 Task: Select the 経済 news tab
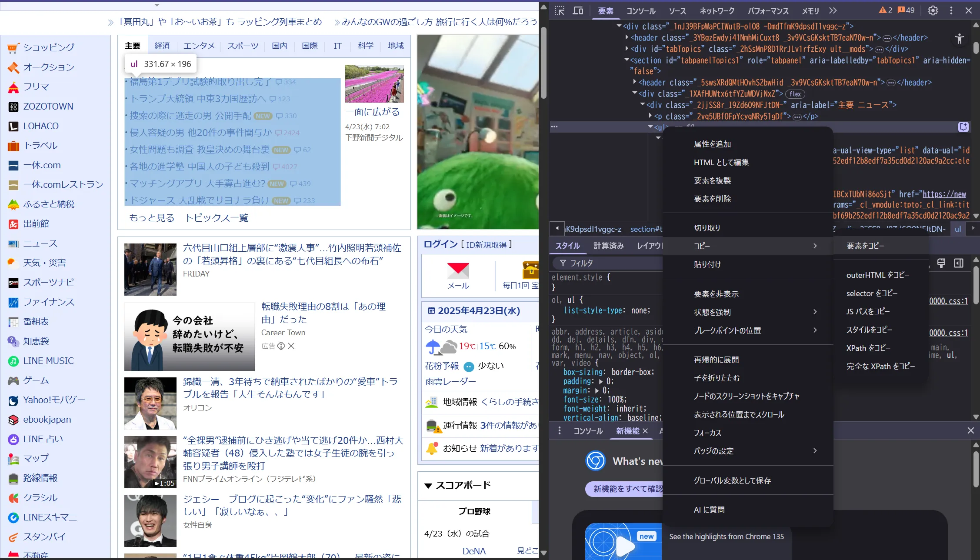(162, 46)
